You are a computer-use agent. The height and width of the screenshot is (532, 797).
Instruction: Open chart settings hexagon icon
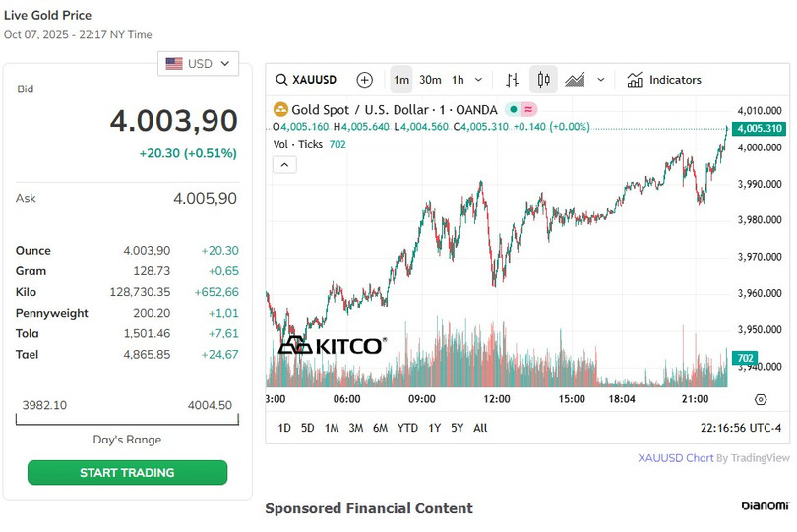[760, 399]
